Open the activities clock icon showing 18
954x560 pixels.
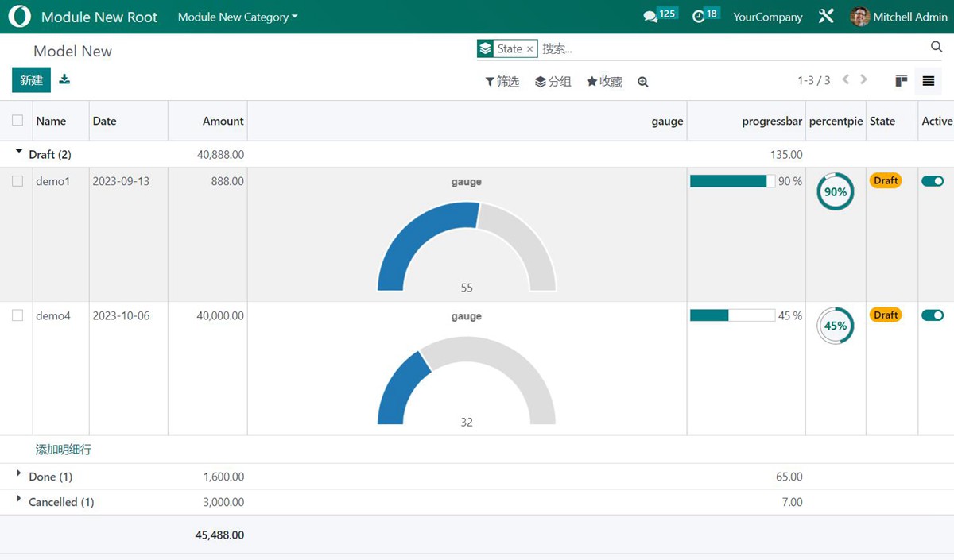click(700, 16)
